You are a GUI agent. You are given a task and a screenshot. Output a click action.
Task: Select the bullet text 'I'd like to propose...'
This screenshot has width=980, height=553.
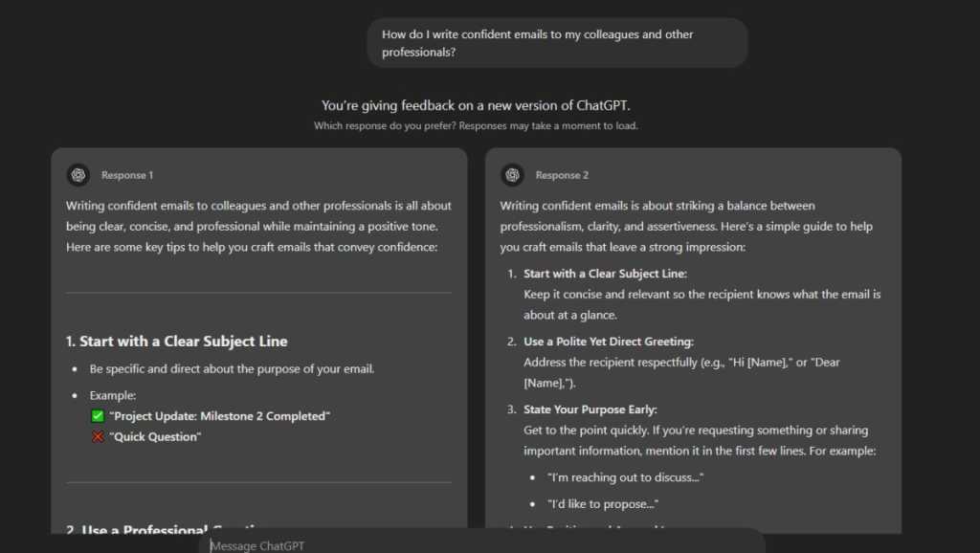pyautogui.click(x=612, y=503)
